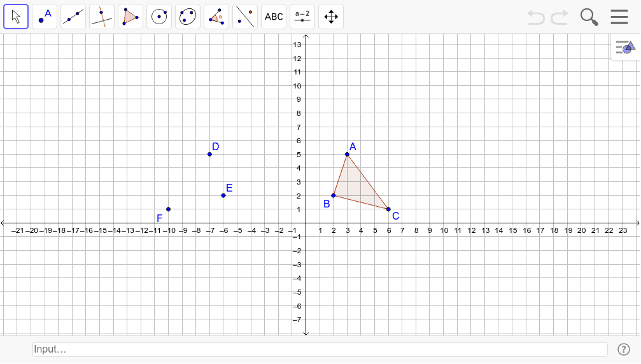Select the Line through two points tool
Viewport: 641px width, 364px height.
pos(73,17)
